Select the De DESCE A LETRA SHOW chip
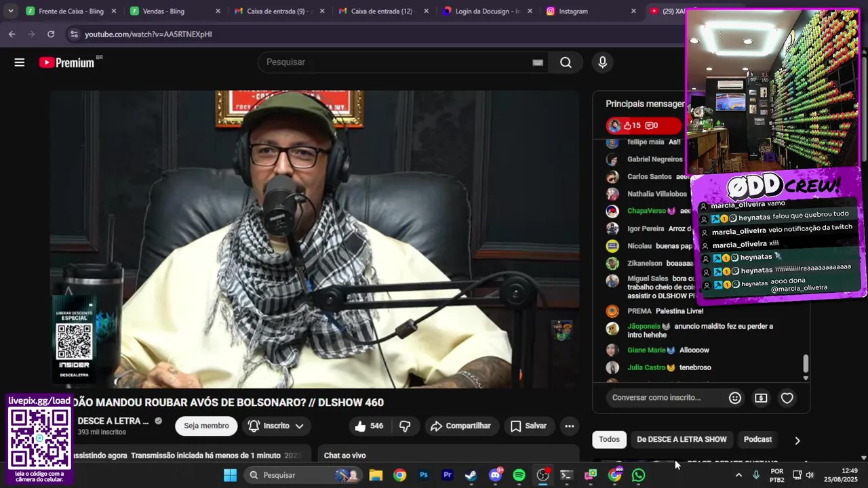Viewport: 868px width, 488px height. 682,439
